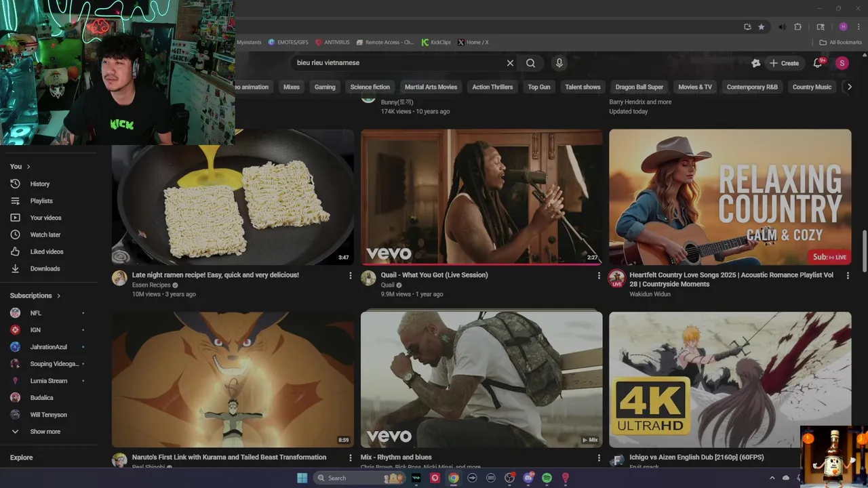Open the late night ramen video thumbnail
868x488 pixels.
[233, 197]
